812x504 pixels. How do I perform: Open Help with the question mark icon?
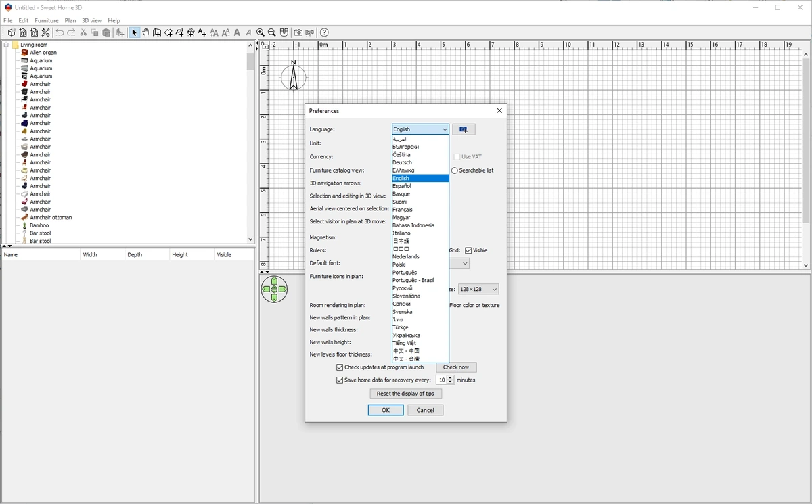coord(324,32)
